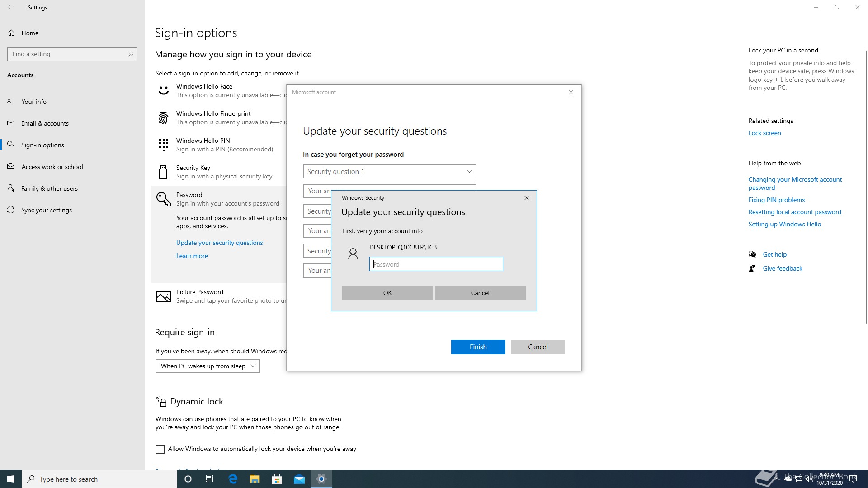
Task: Open the Windows Start menu
Action: pos(11,479)
